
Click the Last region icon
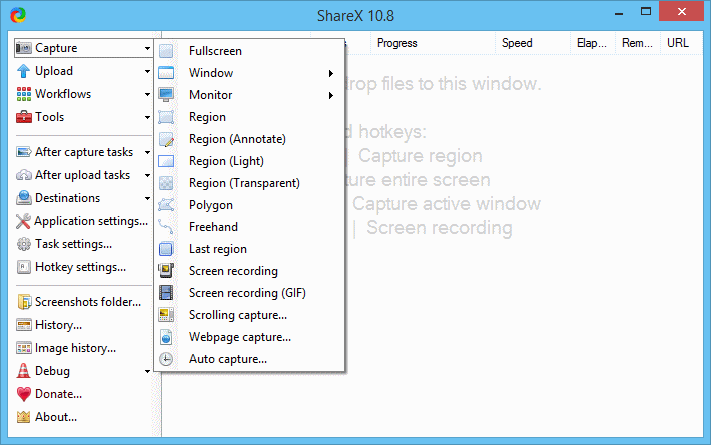point(166,249)
